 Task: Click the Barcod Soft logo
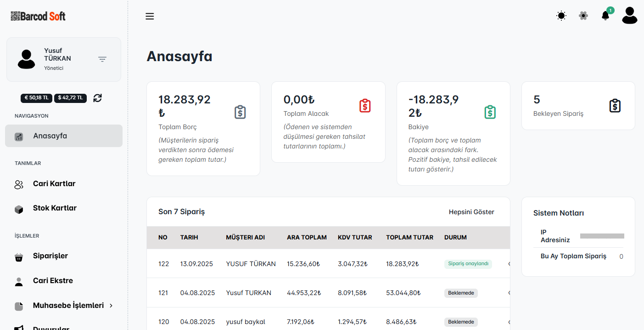(x=38, y=16)
